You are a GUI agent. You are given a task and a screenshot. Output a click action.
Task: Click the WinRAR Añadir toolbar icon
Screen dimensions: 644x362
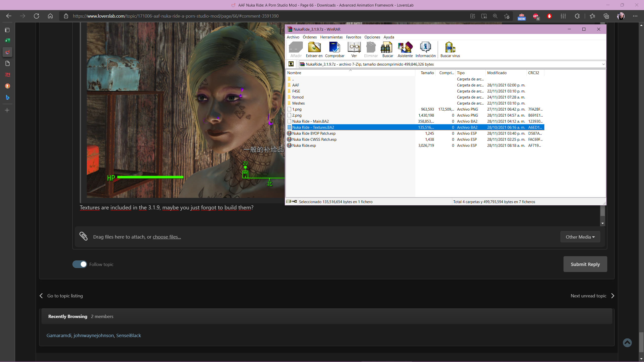tap(296, 50)
